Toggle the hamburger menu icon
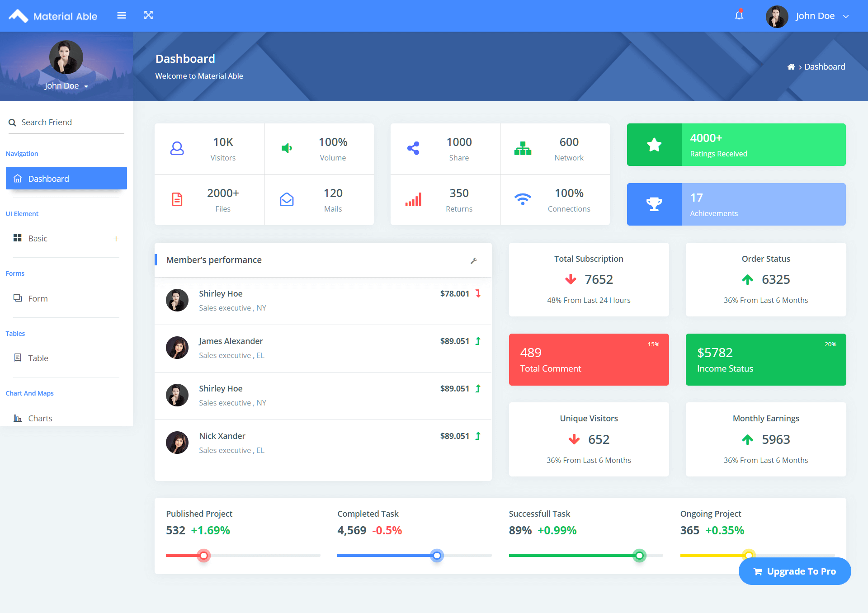 121,15
